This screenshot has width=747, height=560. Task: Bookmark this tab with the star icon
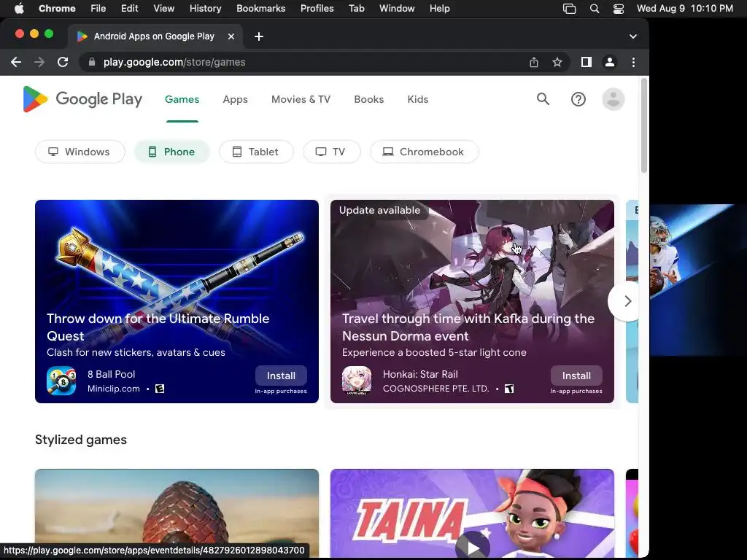[x=557, y=62]
